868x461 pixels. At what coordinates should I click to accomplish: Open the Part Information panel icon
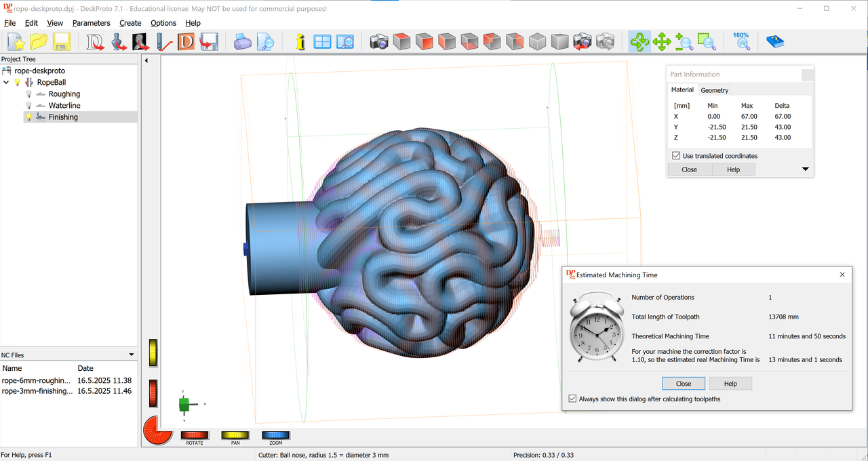tap(300, 41)
